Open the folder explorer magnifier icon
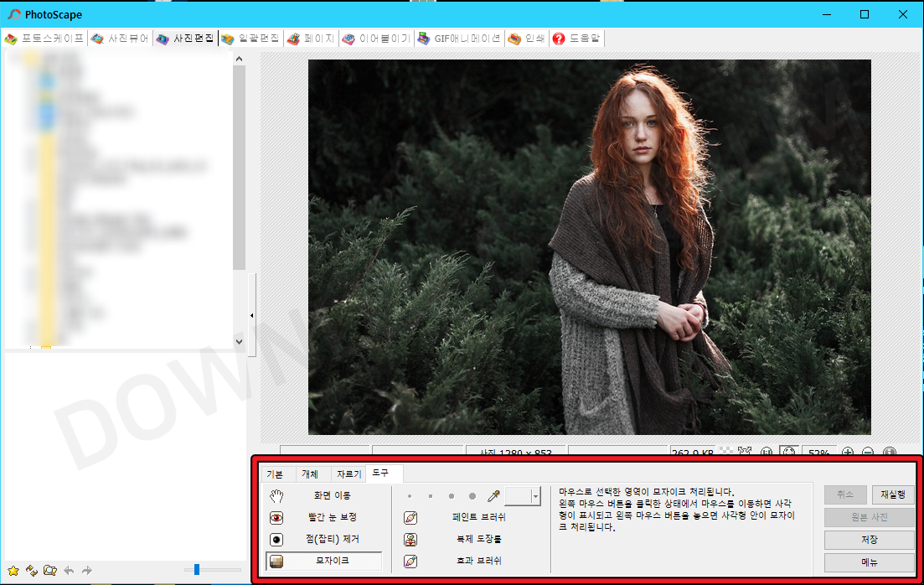This screenshot has width=924, height=585. pyautogui.click(x=50, y=570)
